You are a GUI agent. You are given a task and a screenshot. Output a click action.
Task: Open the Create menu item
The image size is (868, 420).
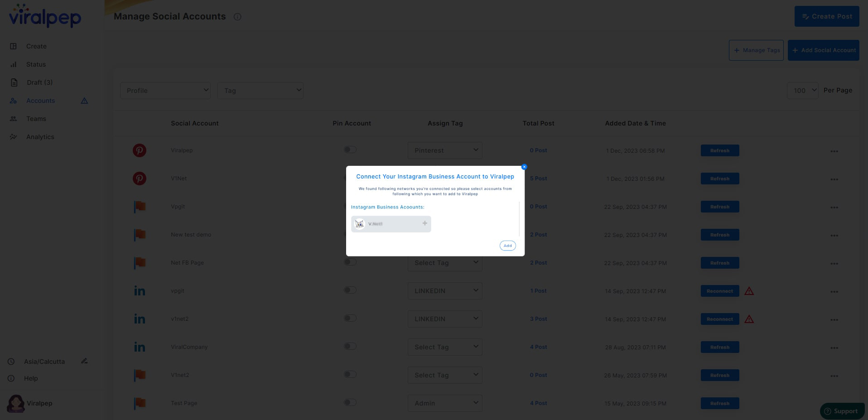tap(36, 46)
